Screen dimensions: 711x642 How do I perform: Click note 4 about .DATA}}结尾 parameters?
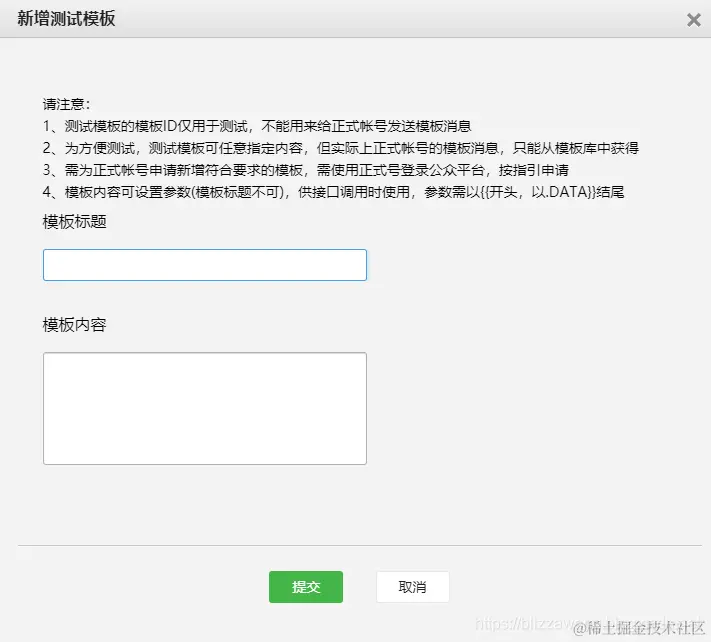click(333, 192)
